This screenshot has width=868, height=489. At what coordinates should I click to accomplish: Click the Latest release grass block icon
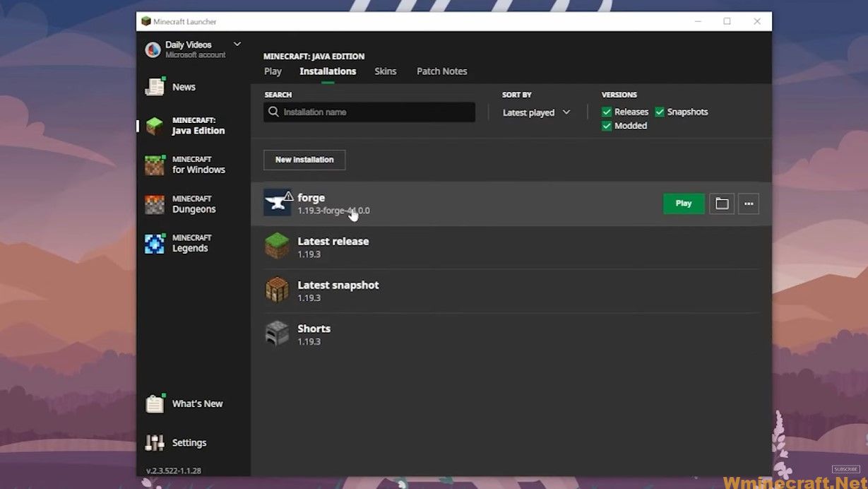[277, 246]
